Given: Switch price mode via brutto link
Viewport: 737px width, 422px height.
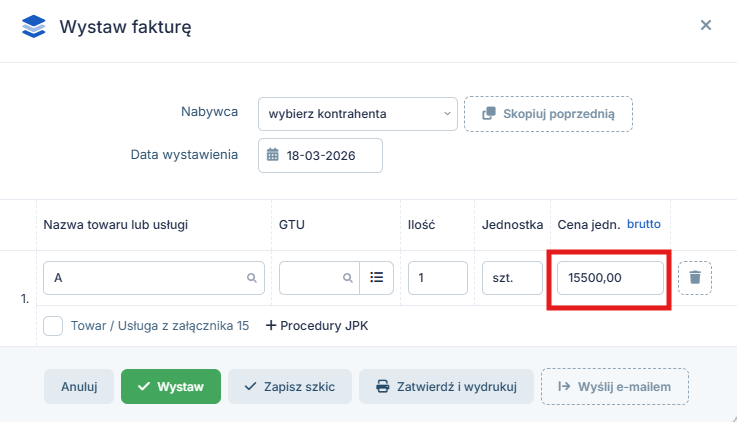Looking at the screenshot, I should (644, 224).
